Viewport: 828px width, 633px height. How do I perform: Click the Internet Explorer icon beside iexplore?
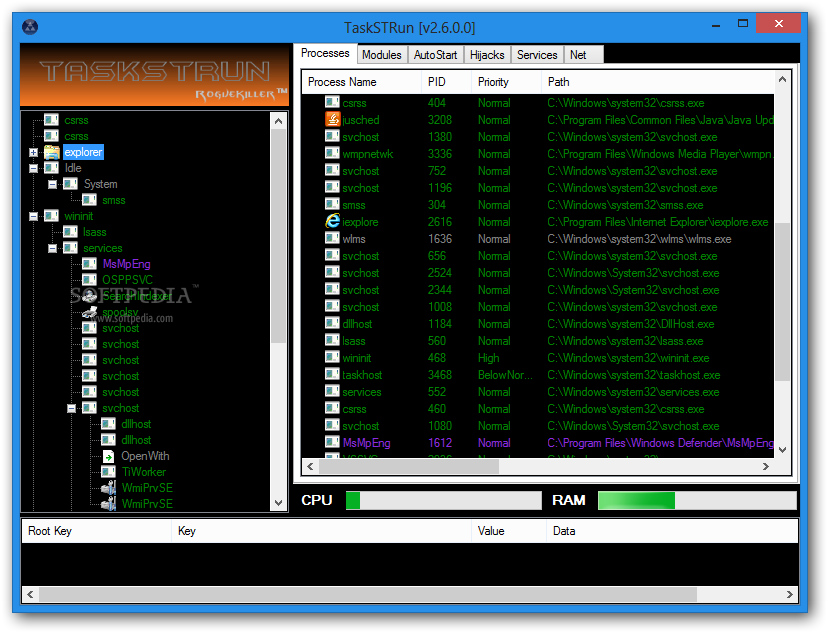332,221
